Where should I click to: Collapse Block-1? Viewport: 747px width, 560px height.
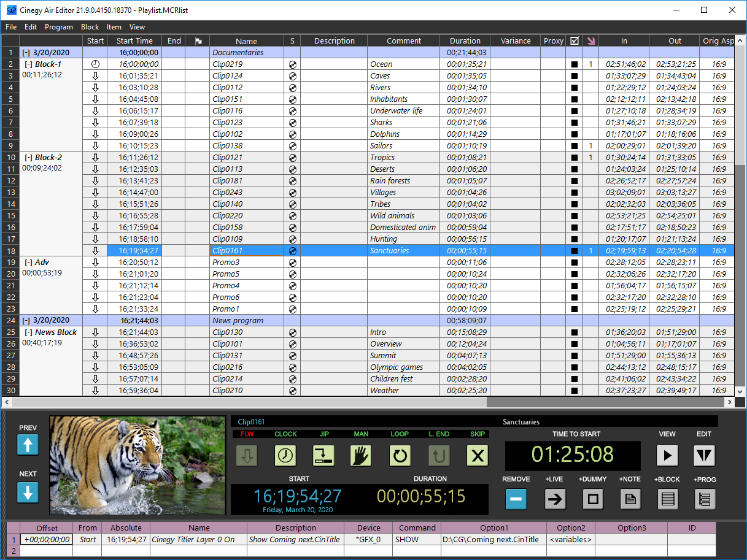tap(28, 64)
